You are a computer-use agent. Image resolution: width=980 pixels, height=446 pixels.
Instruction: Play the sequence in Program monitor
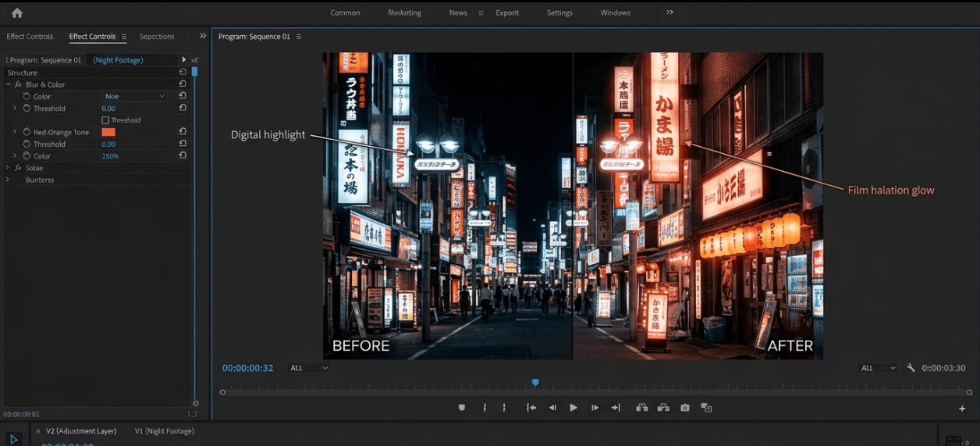click(573, 408)
